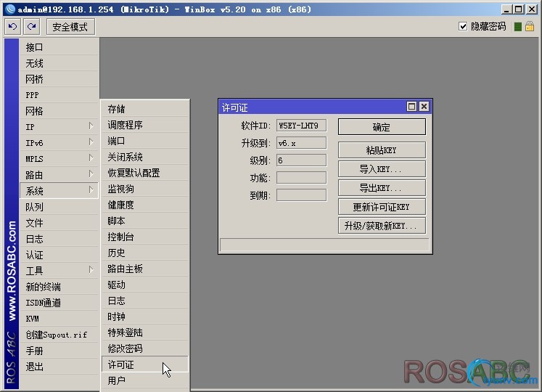
Task: Select 控制台 console in submenu
Action: (x=145, y=237)
